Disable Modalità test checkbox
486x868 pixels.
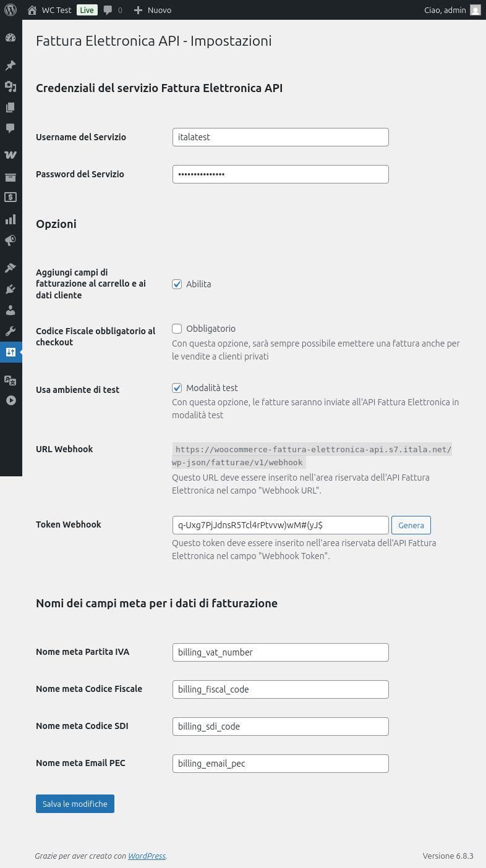(177, 388)
